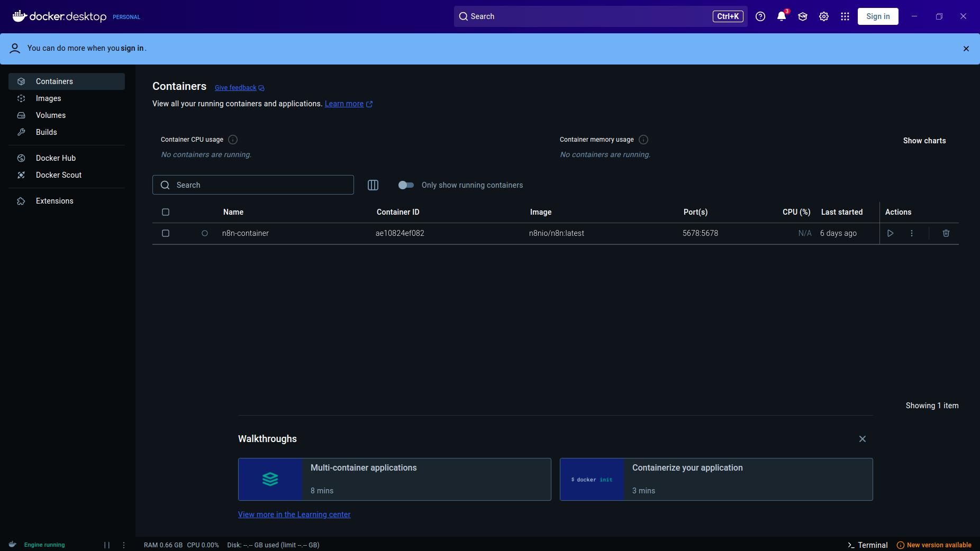
Task: Open Docker Scout from the sidebar
Action: coord(58,175)
